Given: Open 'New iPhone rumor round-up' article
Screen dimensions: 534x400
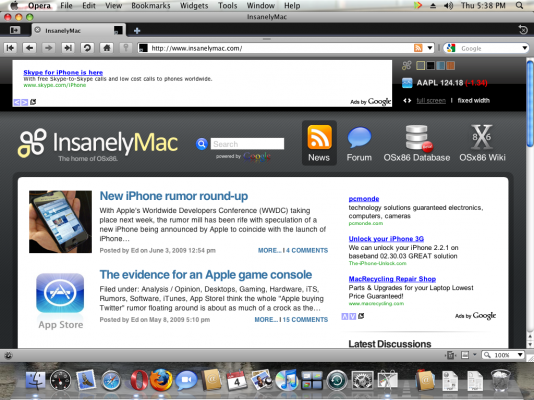Looking at the screenshot, I should [174, 196].
